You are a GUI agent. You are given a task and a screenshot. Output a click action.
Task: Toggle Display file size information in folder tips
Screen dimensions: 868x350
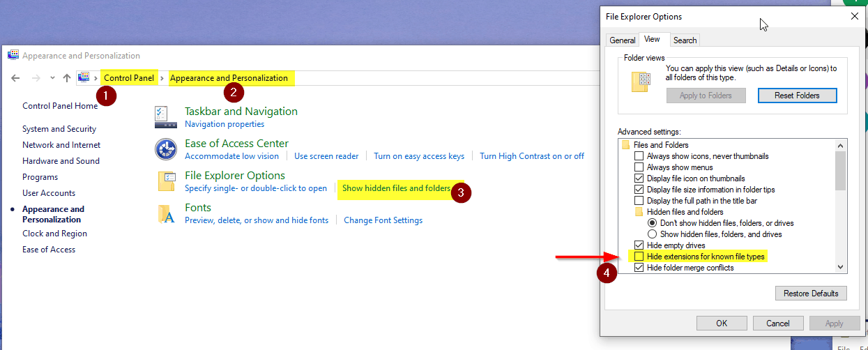point(639,190)
